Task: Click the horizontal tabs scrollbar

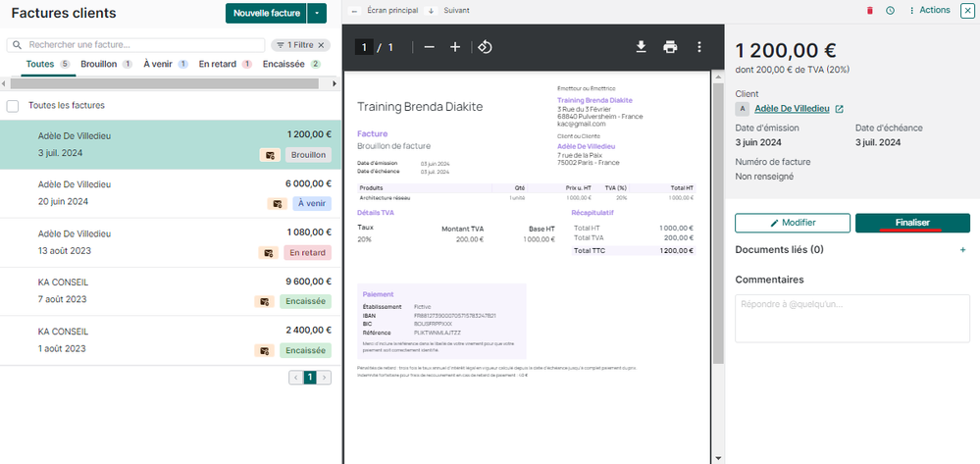Action: 147,83
